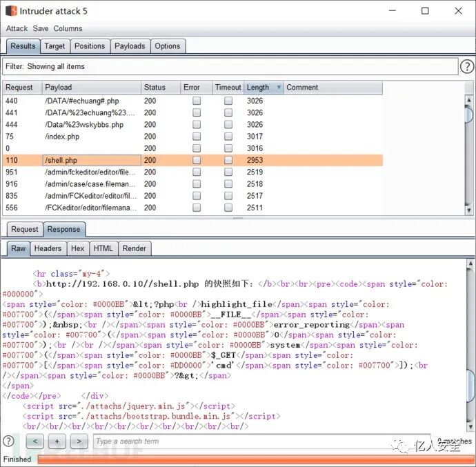Image resolution: width=476 pixels, height=467 pixels.
Task: Open the Request message tab
Action: (25, 229)
